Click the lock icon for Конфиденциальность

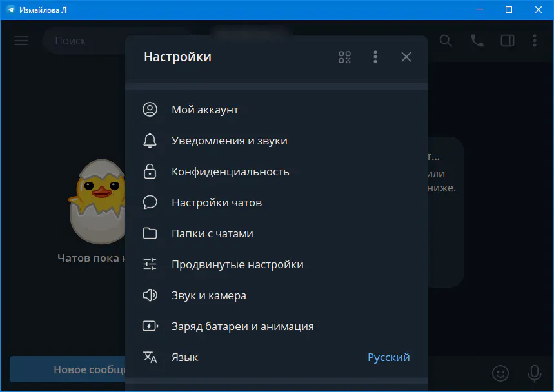click(x=150, y=171)
